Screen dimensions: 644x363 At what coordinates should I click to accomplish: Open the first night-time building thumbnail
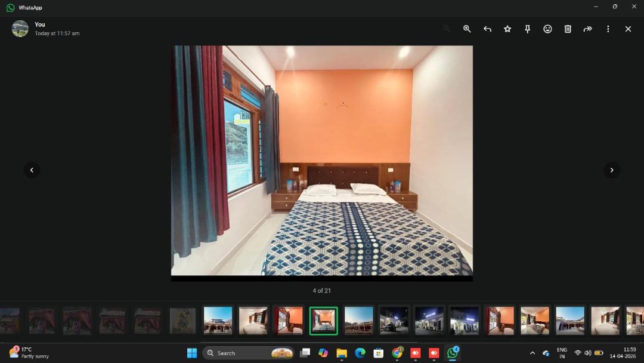point(394,321)
